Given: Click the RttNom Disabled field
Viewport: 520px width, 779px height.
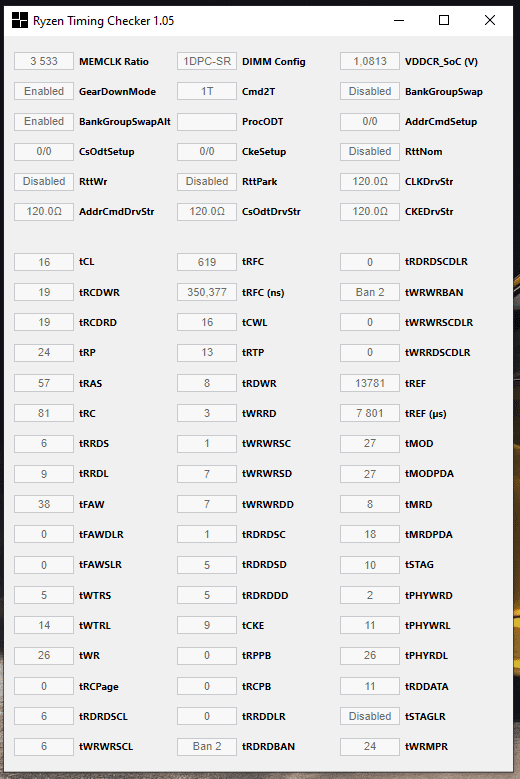Looking at the screenshot, I should click(x=370, y=152).
